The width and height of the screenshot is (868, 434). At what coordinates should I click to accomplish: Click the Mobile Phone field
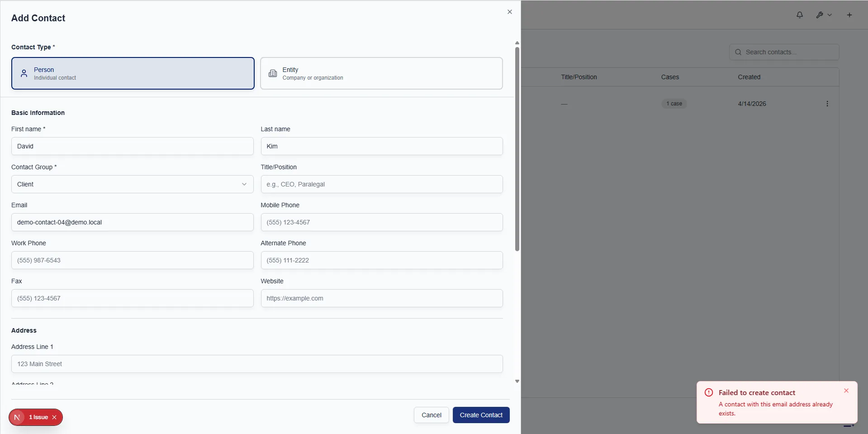(x=382, y=222)
